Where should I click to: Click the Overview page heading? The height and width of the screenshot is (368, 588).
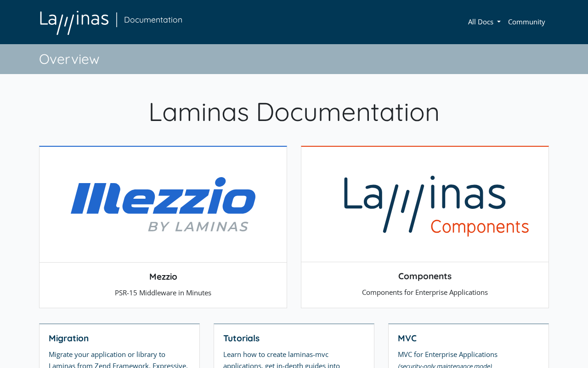tap(69, 59)
